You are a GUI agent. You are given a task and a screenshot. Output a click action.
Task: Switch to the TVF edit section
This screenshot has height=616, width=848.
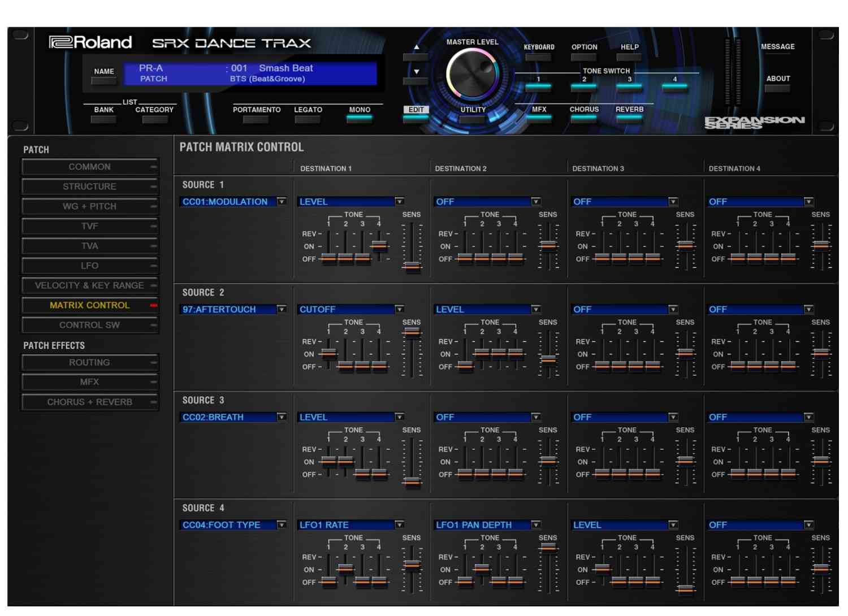pos(89,226)
